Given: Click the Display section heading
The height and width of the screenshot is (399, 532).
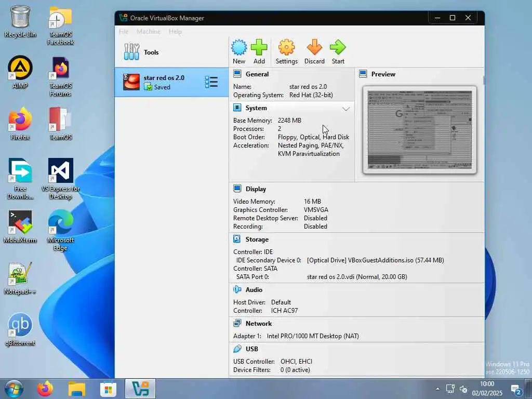Looking at the screenshot, I should 256,189.
